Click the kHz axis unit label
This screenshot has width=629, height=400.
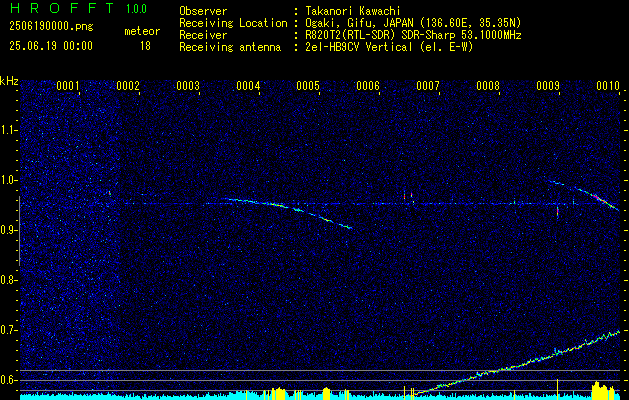pyautogui.click(x=9, y=81)
